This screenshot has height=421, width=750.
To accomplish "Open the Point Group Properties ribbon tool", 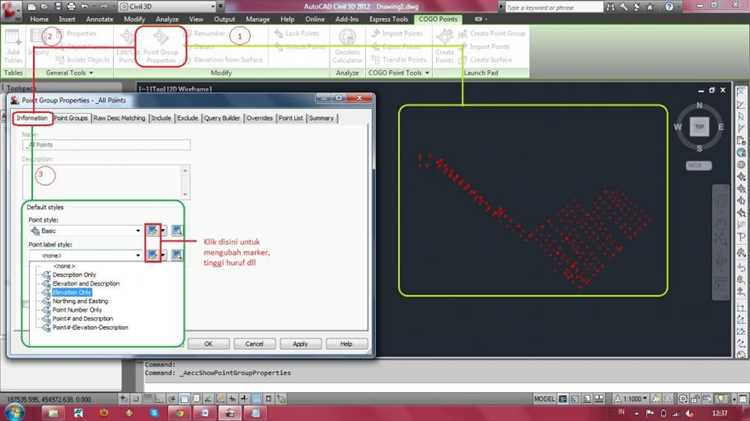I will [161, 46].
